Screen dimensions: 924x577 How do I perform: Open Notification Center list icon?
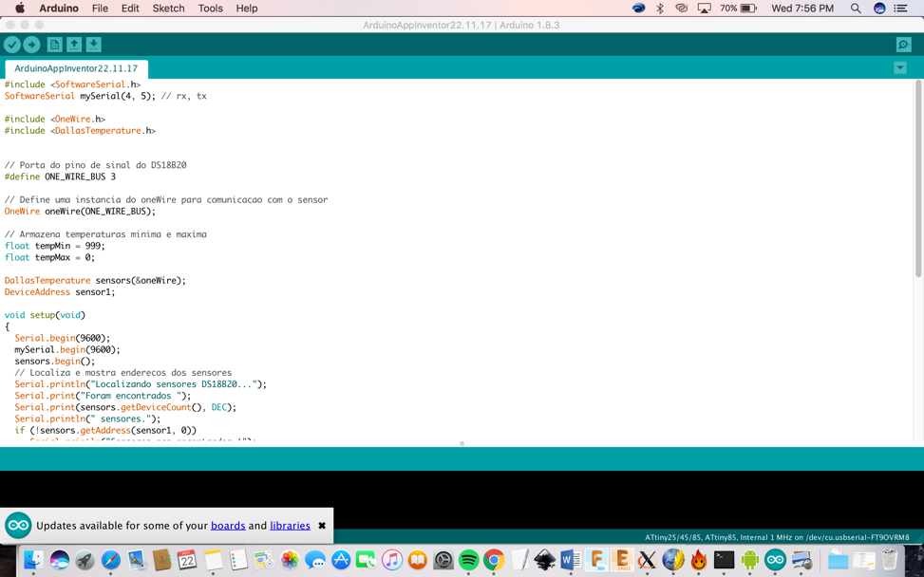pos(900,9)
